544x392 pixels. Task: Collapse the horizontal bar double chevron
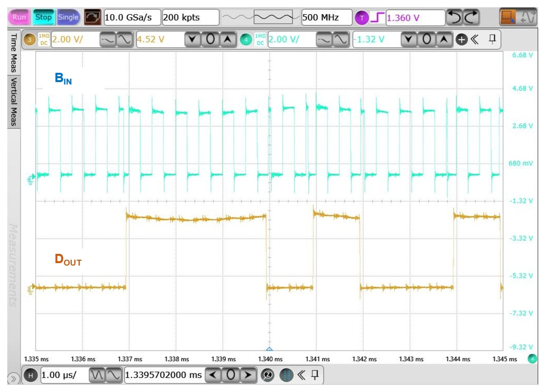tap(301, 375)
